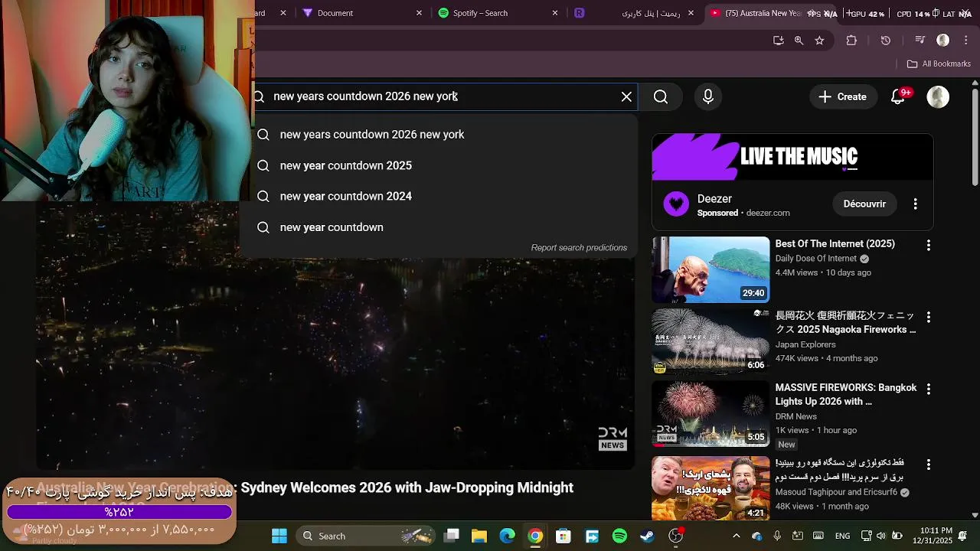Open Chrome extensions puzzle icon
The image size is (980, 551).
click(851, 41)
